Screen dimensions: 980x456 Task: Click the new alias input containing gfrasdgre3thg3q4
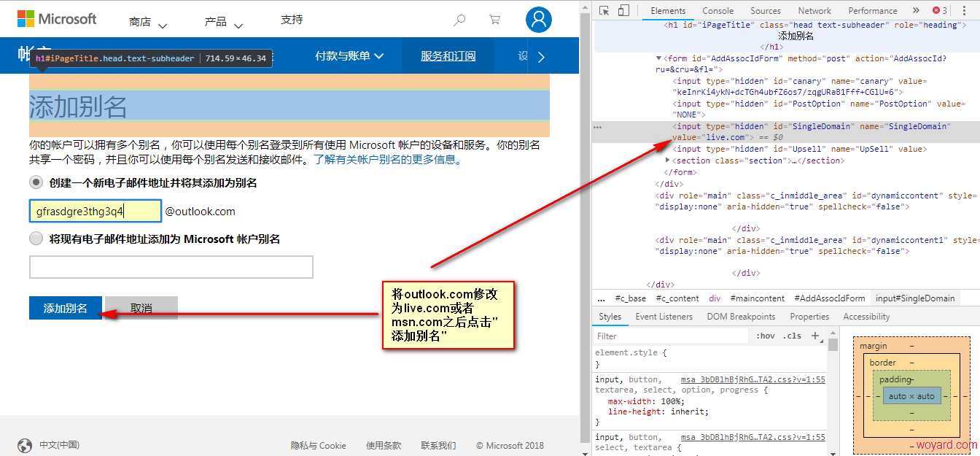(95, 212)
